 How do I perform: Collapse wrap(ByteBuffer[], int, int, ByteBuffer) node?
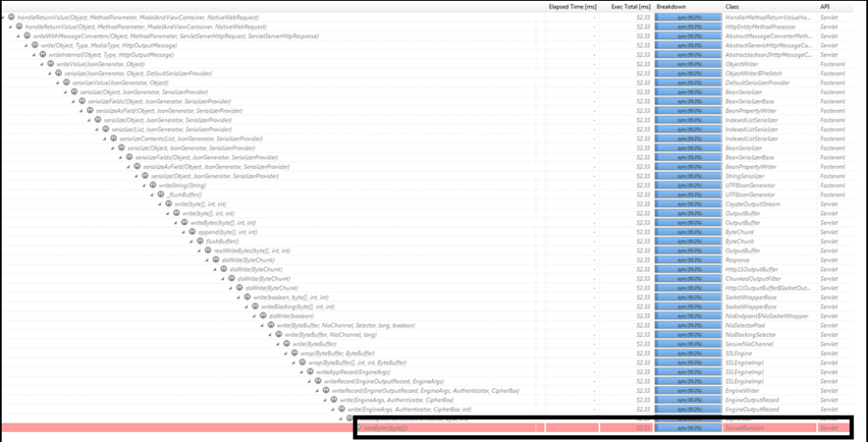292,362
